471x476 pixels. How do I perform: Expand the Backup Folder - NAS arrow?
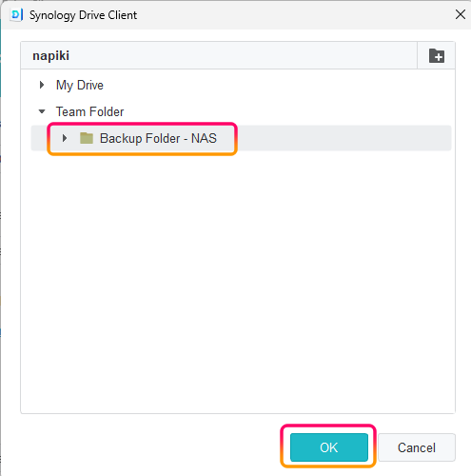(65, 138)
